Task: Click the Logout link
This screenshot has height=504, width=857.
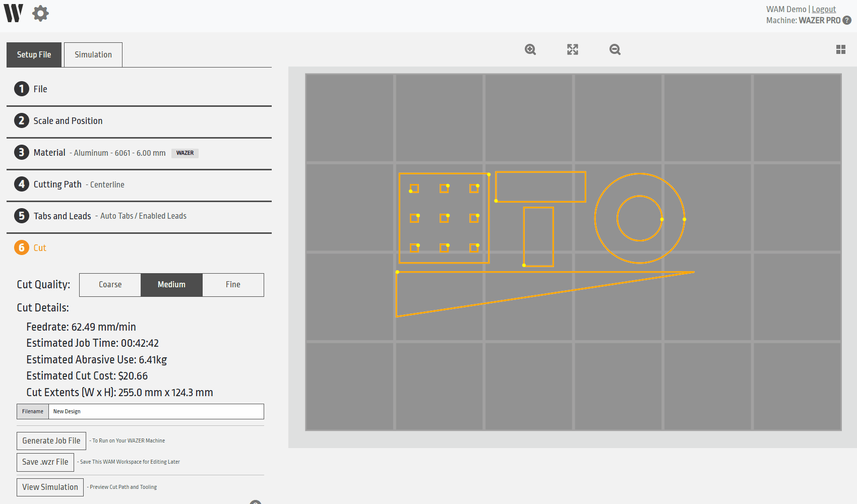Action: [x=824, y=9]
